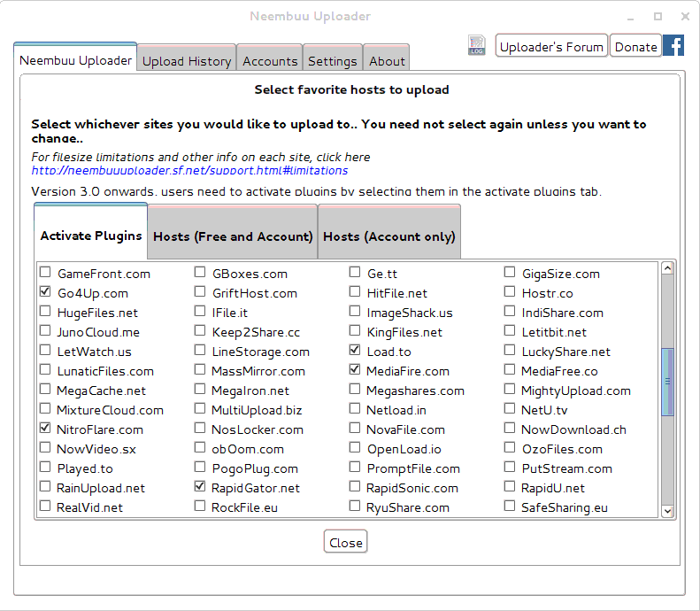Open the Uploader's Forum button
Viewport: 700px width, 611px height.
pos(551,47)
